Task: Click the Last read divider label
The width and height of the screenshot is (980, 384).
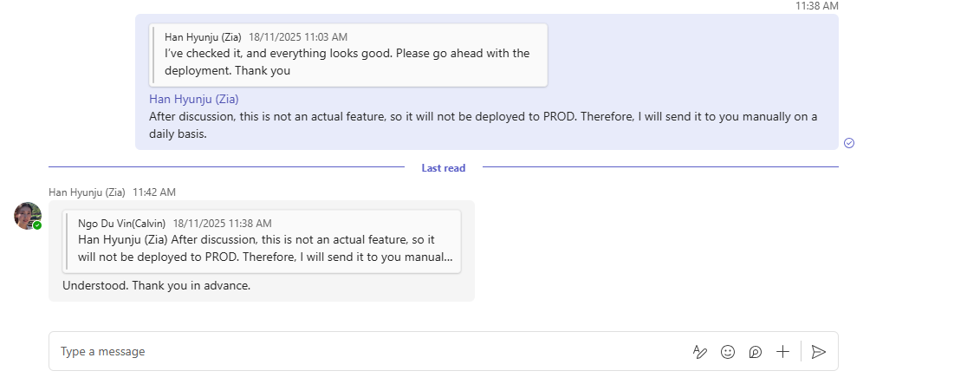Action: point(443,168)
